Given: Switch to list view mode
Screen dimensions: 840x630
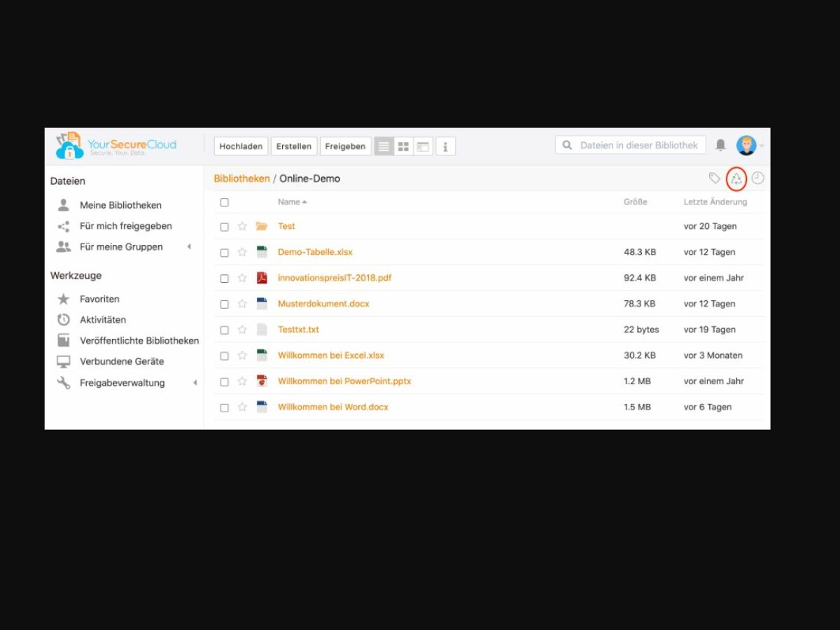Looking at the screenshot, I should coord(384,146).
